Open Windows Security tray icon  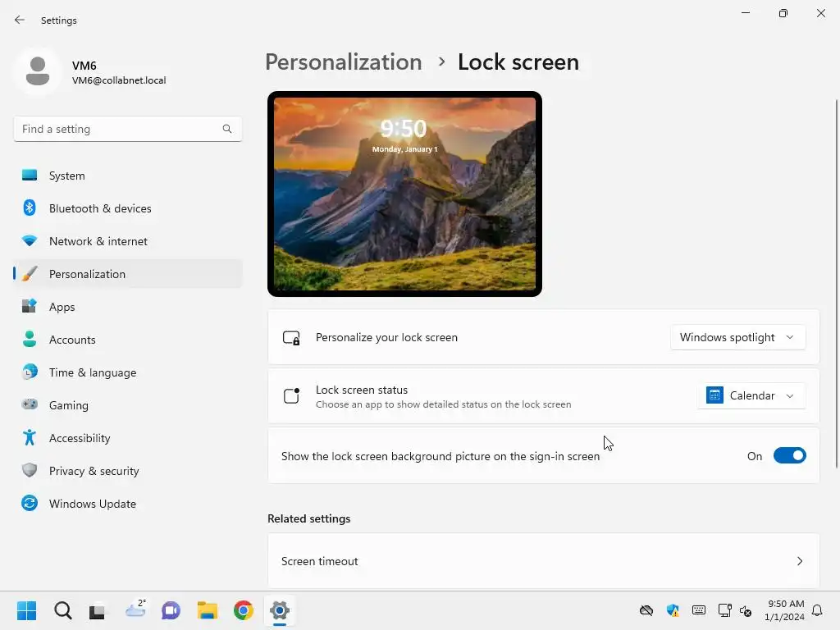point(673,610)
